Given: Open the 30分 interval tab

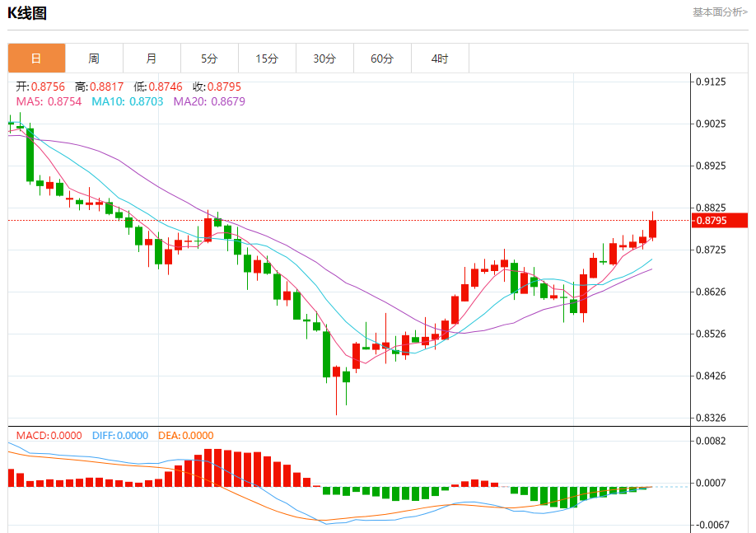Looking at the screenshot, I should [324, 58].
